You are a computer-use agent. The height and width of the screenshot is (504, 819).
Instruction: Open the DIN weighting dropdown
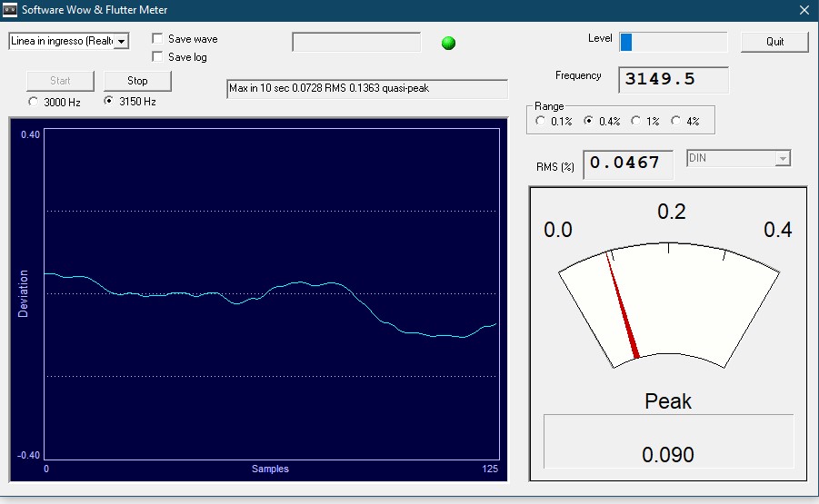783,158
